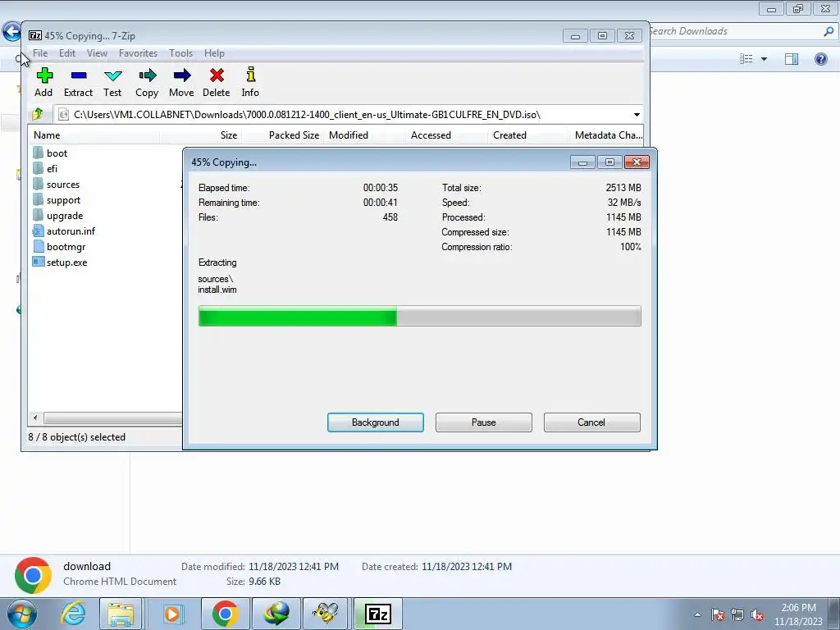Open the Windows Start menu
This screenshot has height=630, width=840.
22,614
